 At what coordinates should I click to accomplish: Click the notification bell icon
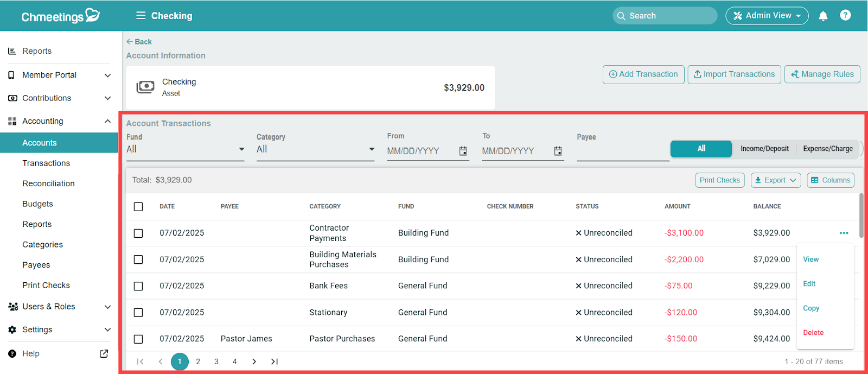click(x=823, y=16)
